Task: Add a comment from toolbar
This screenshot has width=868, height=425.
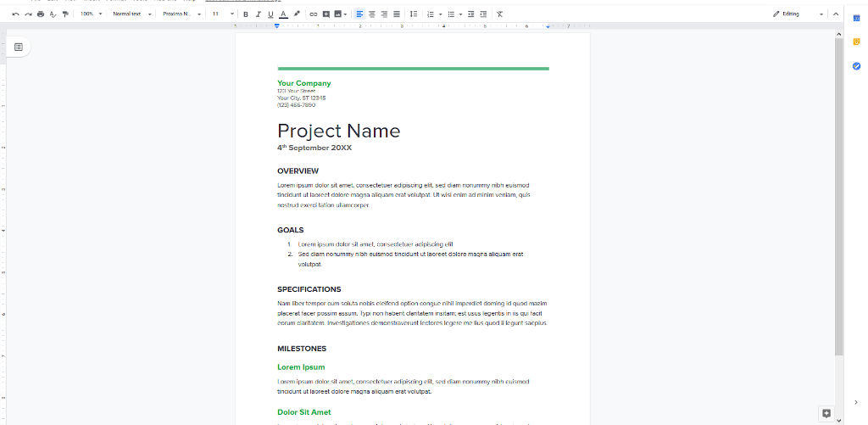Action: [326, 14]
